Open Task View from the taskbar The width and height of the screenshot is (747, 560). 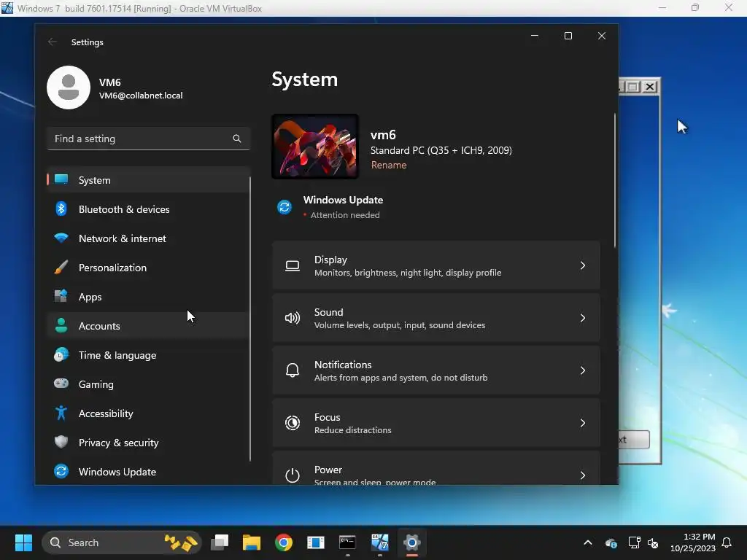220,542
